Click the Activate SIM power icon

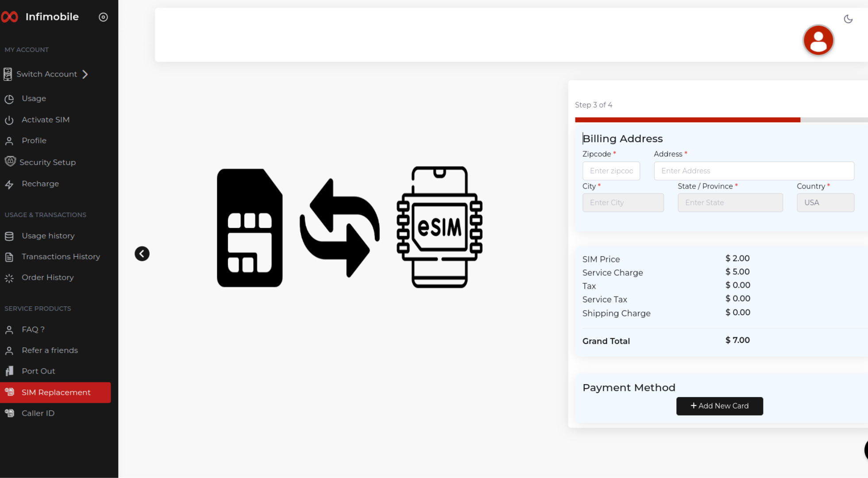click(x=9, y=120)
